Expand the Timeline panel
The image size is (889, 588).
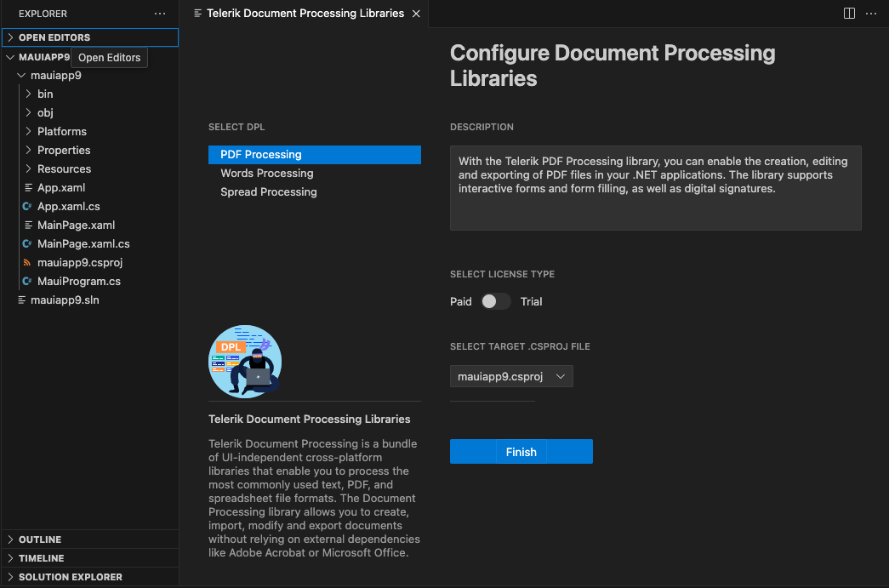(x=90, y=558)
